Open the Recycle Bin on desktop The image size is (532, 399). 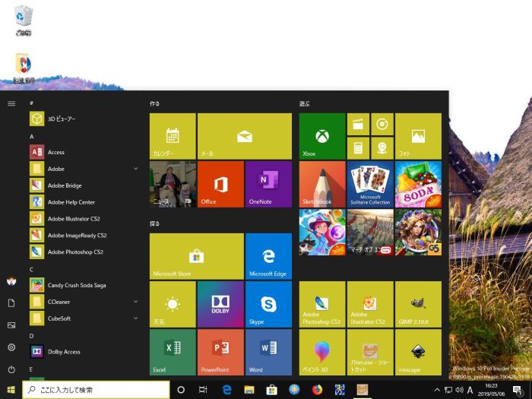click(24, 19)
